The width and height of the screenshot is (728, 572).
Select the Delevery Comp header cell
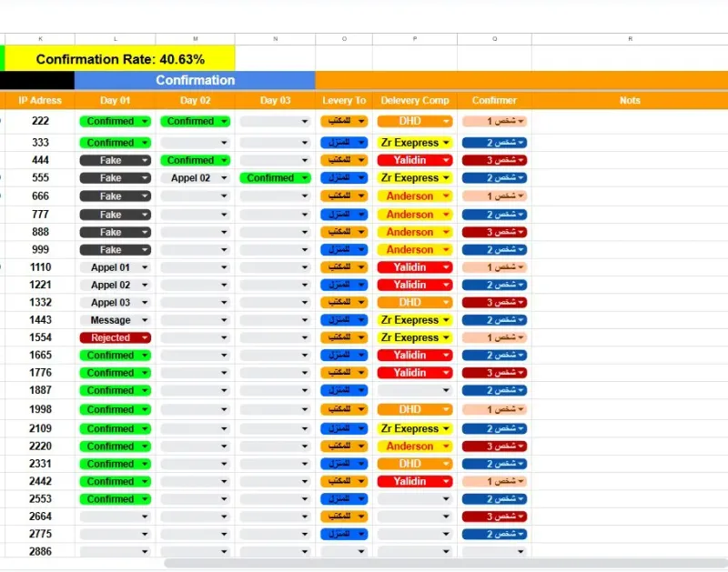(x=415, y=100)
